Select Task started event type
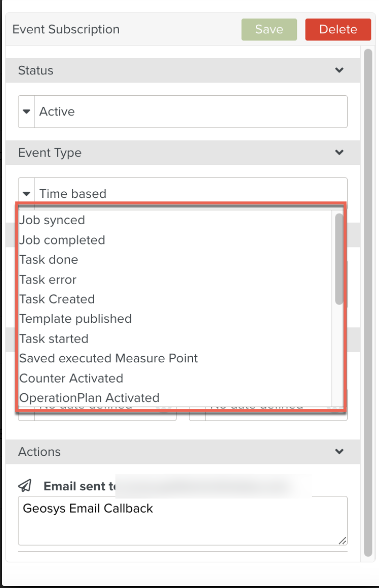This screenshot has height=588, width=379. click(x=54, y=339)
